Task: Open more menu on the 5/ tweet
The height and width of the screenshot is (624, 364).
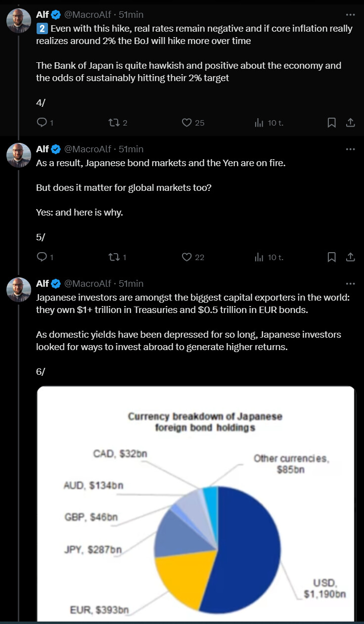Action: tap(350, 149)
